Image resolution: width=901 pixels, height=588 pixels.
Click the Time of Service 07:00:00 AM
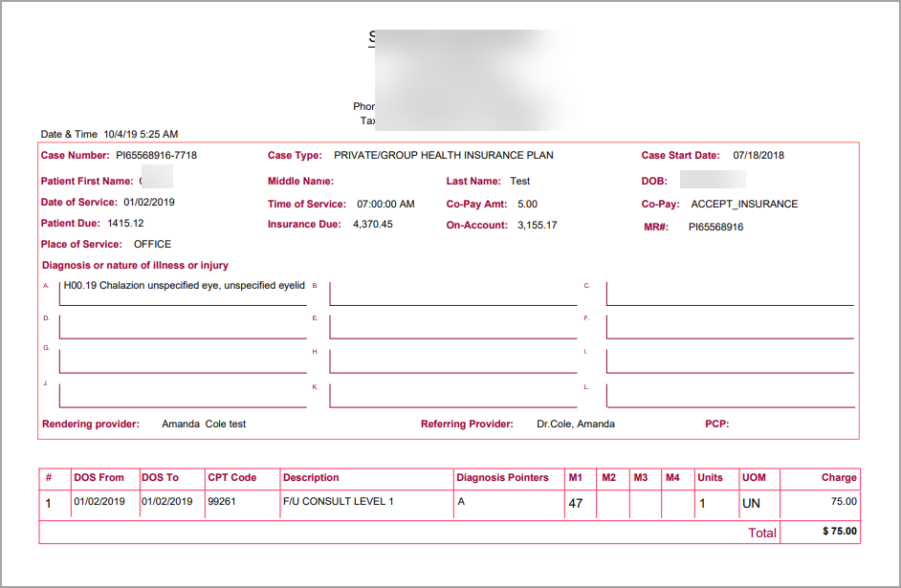point(385,204)
